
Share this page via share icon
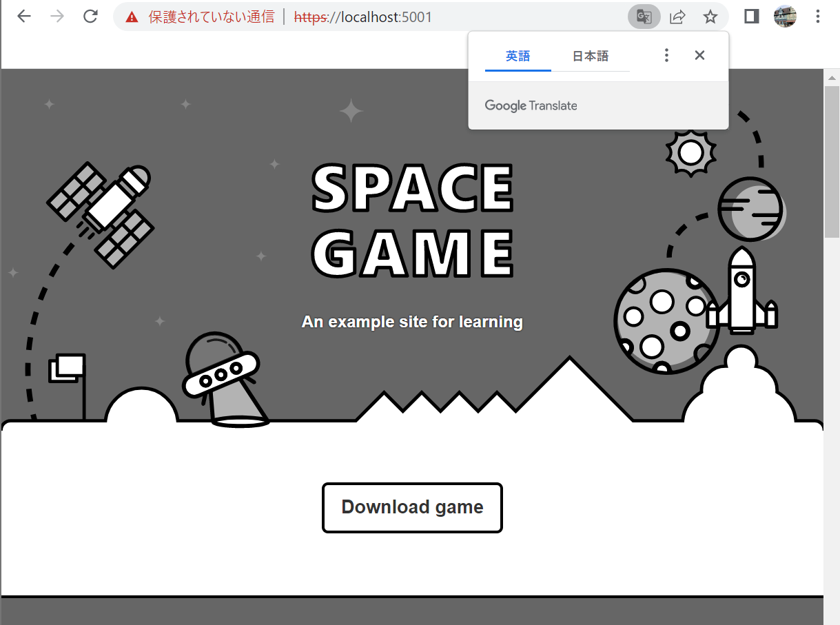pos(677,17)
